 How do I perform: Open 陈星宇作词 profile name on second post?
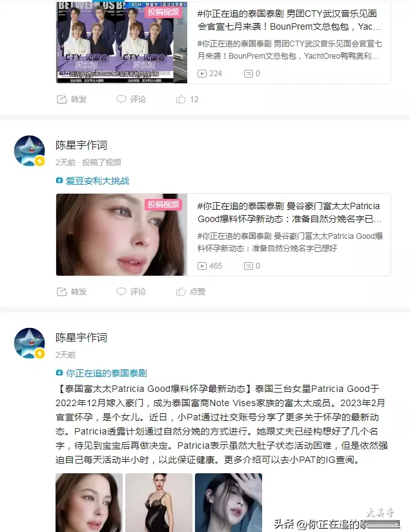[81, 145]
